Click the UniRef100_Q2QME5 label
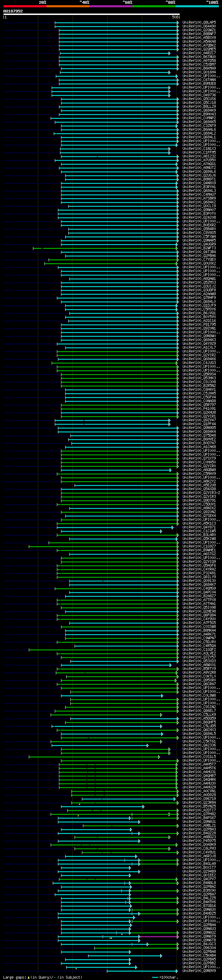This screenshot has width=222, height=980. point(199,49)
